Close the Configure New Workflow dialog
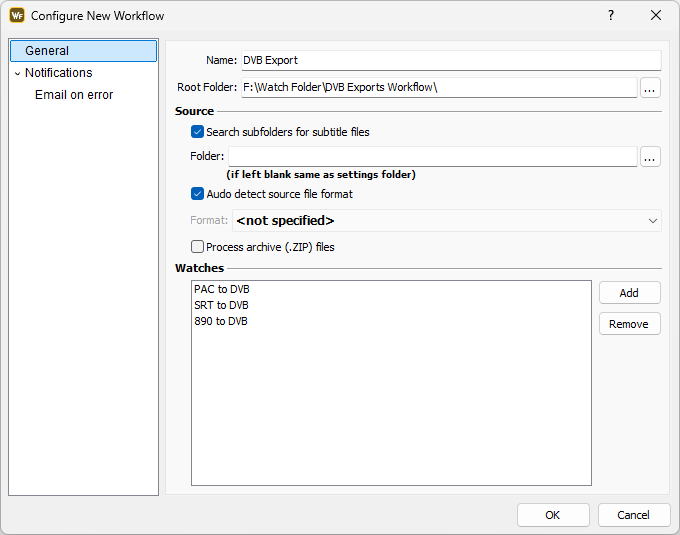680x535 pixels. [656, 16]
